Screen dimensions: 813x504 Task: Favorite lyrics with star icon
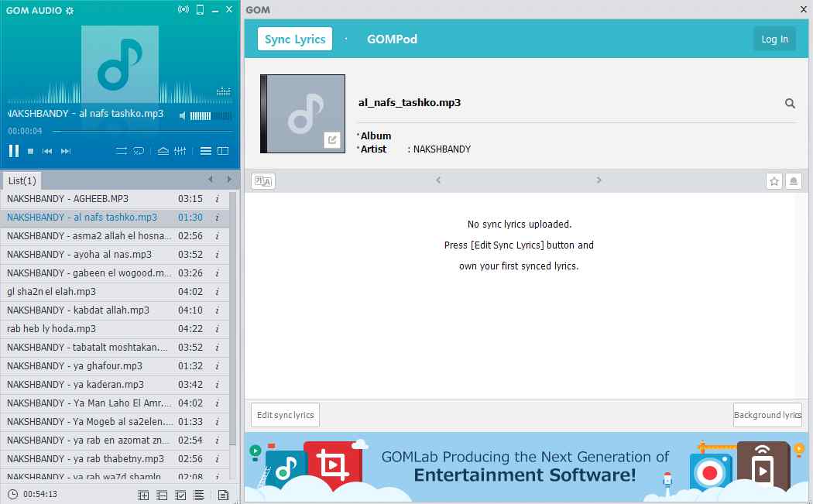click(774, 181)
